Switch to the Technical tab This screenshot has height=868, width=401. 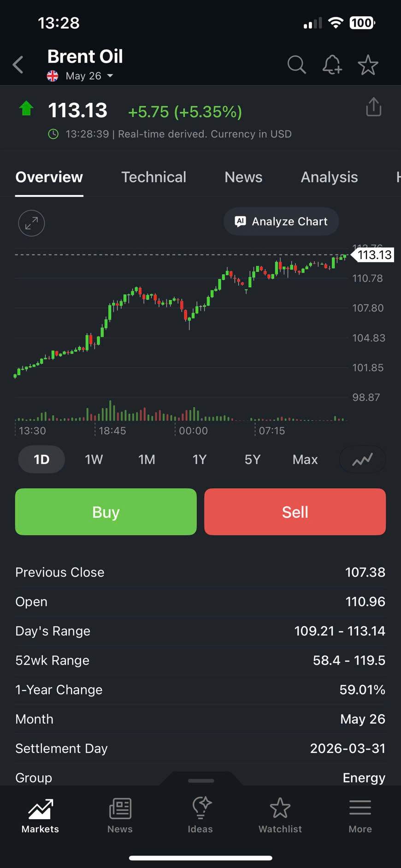click(153, 177)
